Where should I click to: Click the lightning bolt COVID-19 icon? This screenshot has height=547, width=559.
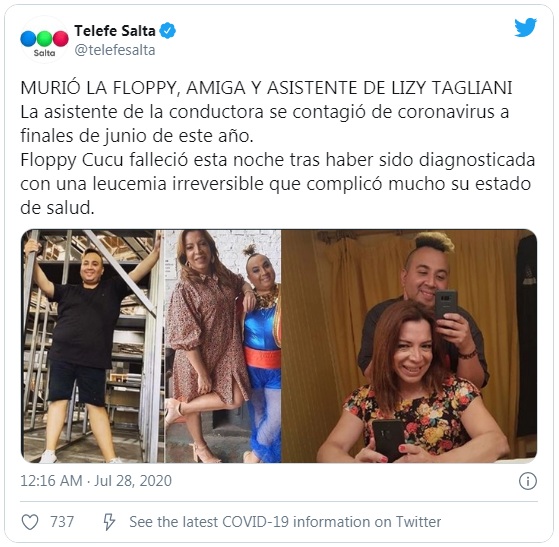coord(109,522)
